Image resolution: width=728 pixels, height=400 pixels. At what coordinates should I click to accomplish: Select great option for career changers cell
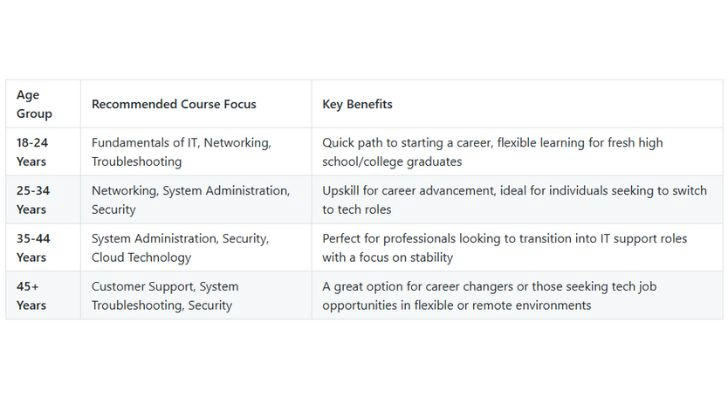(x=489, y=295)
